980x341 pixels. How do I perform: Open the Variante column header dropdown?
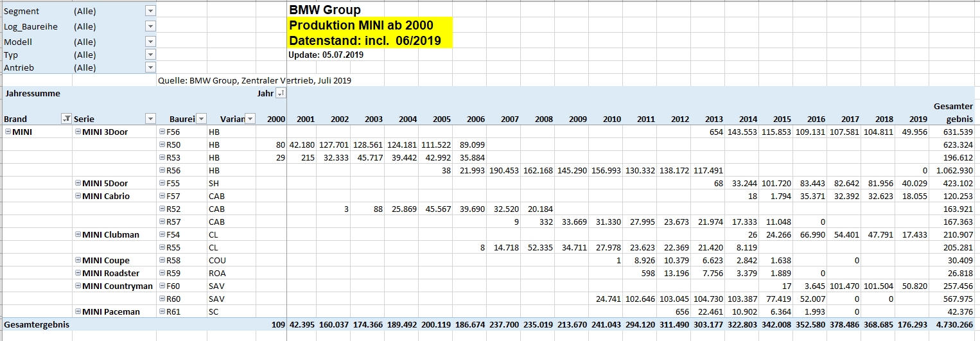(x=250, y=119)
